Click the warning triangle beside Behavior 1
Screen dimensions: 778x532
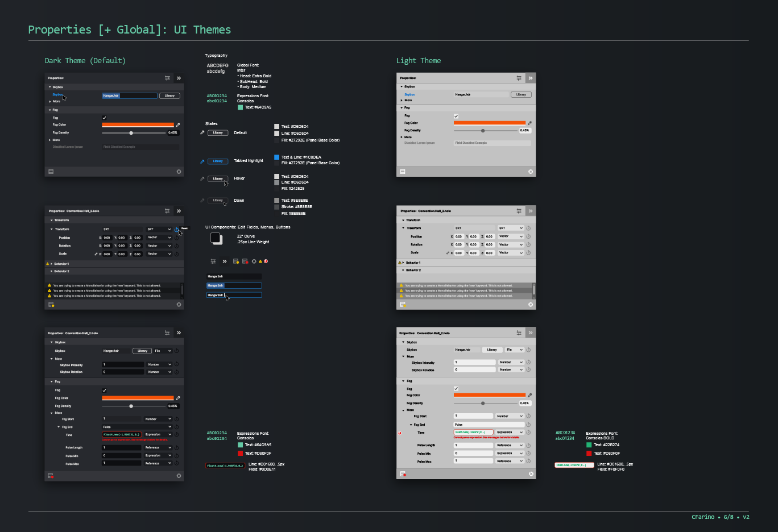tap(48, 264)
